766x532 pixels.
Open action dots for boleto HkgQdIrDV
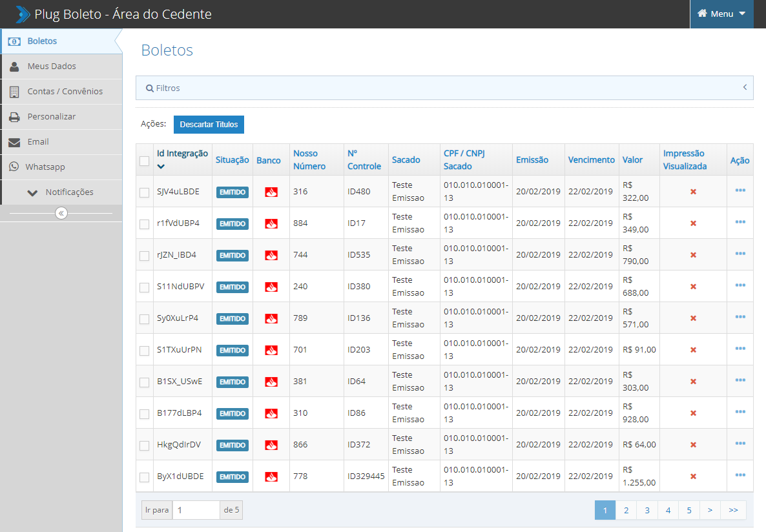(x=740, y=443)
